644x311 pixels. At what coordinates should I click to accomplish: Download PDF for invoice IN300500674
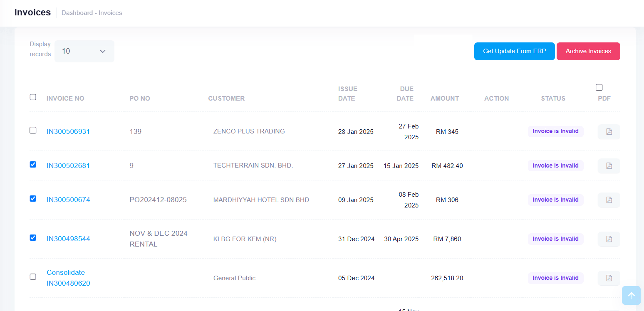[609, 200]
